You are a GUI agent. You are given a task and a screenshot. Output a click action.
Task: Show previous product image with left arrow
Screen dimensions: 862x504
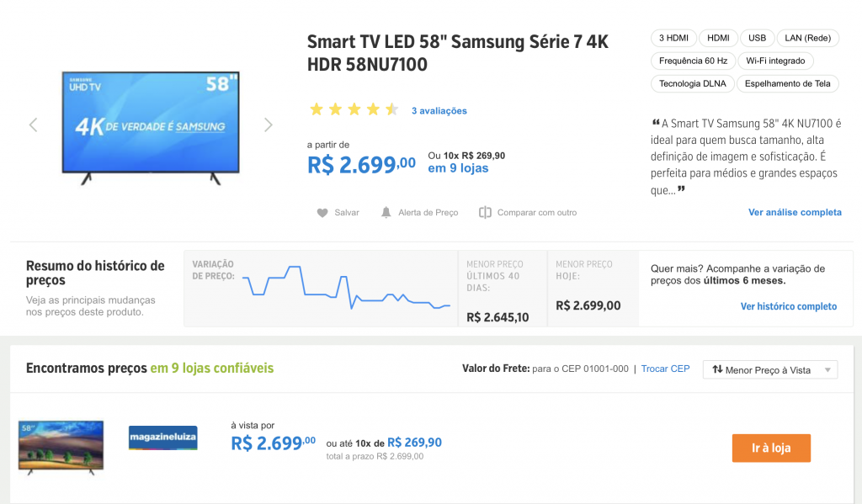click(33, 125)
